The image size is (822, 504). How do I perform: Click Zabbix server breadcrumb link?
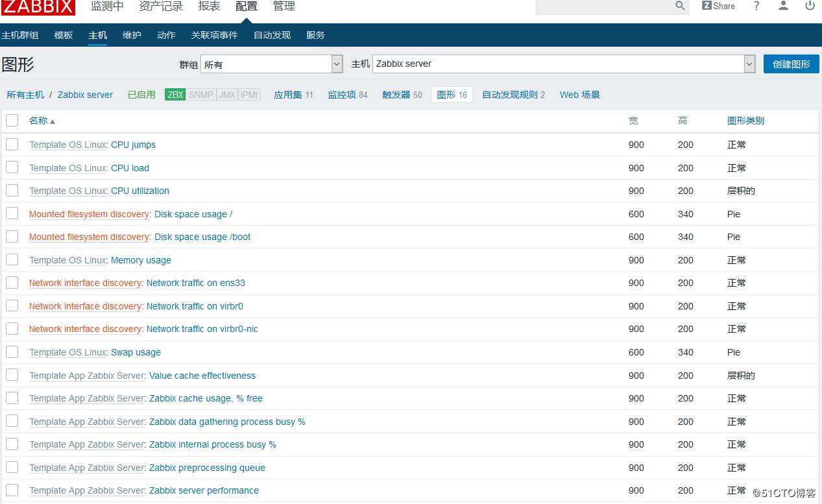(x=85, y=95)
